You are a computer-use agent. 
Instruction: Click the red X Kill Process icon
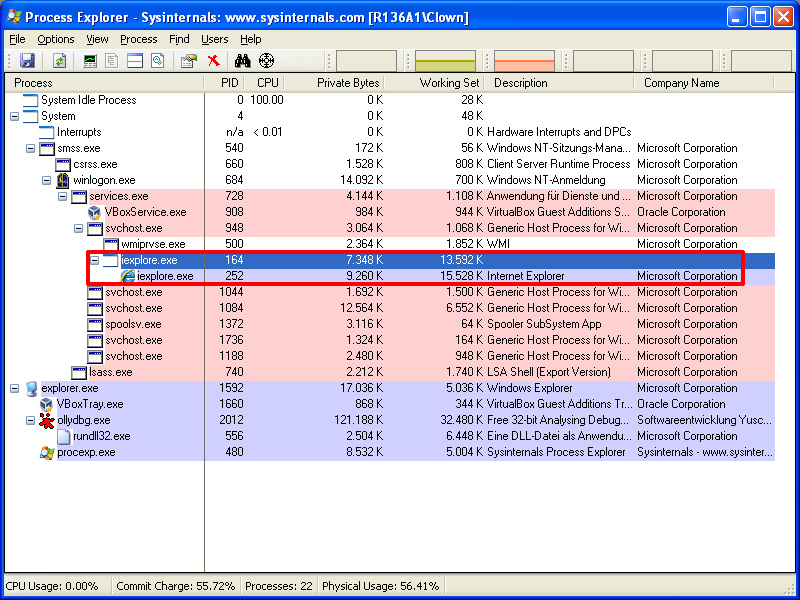(213, 61)
